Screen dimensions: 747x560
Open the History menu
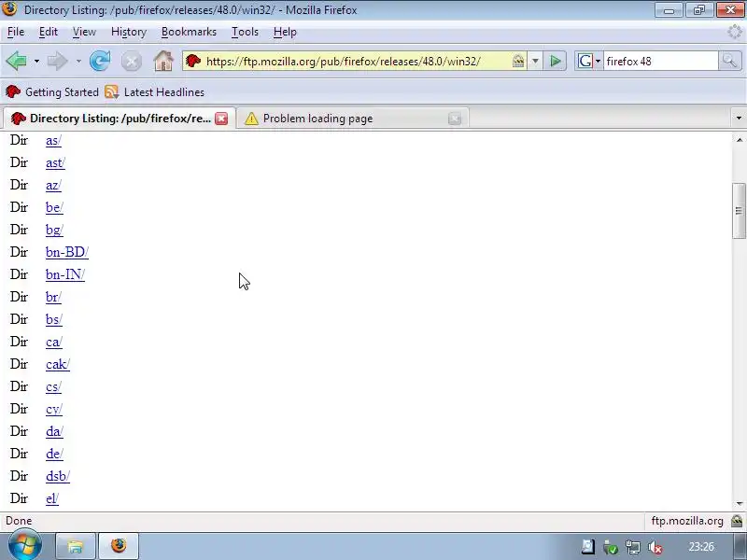click(x=129, y=32)
